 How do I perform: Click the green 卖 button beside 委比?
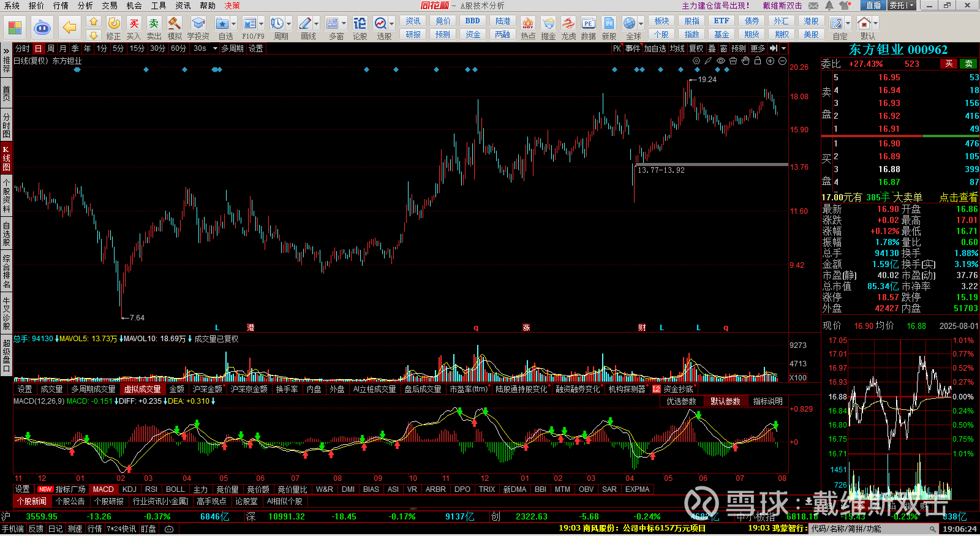[969, 64]
